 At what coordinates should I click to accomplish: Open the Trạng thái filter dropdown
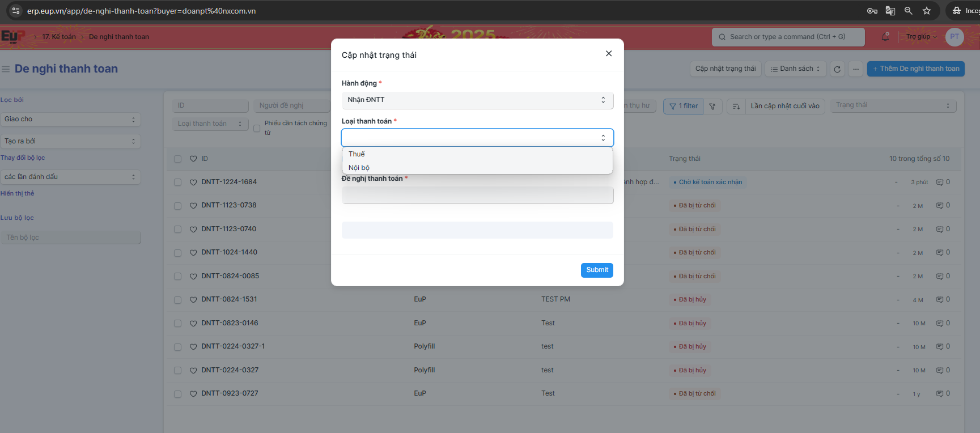point(893,105)
